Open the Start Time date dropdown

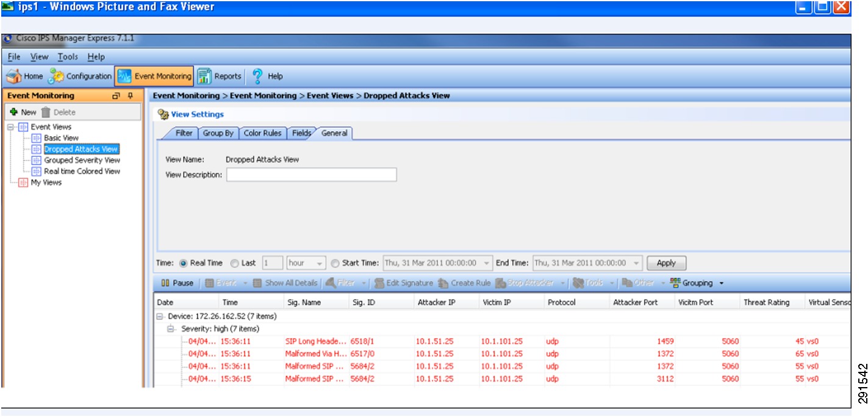coord(486,263)
